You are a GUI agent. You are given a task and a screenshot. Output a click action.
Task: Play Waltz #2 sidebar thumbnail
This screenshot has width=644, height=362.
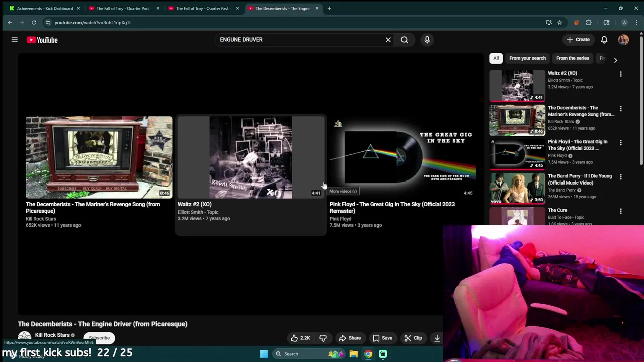tap(517, 85)
